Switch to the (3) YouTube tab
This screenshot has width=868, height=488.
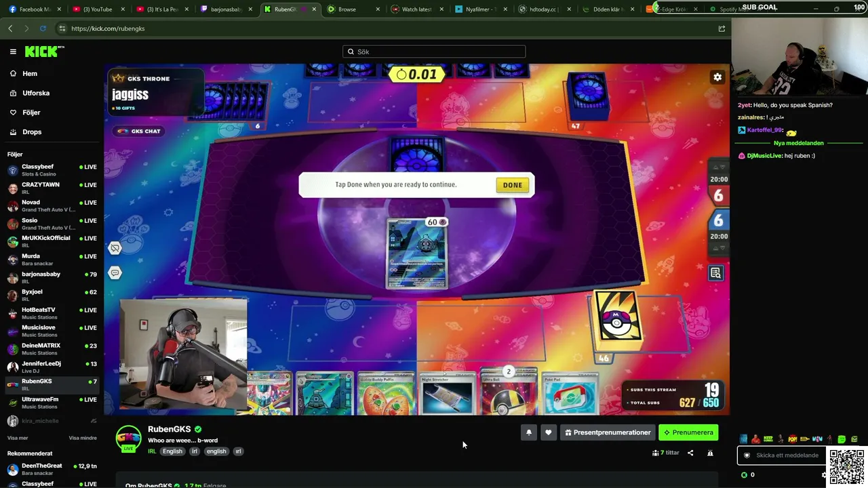coord(98,9)
